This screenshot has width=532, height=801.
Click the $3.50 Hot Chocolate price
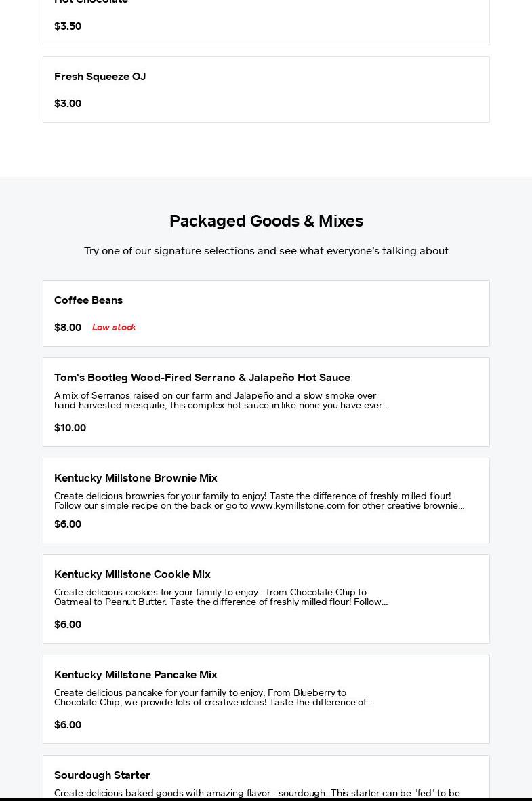tap(68, 26)
